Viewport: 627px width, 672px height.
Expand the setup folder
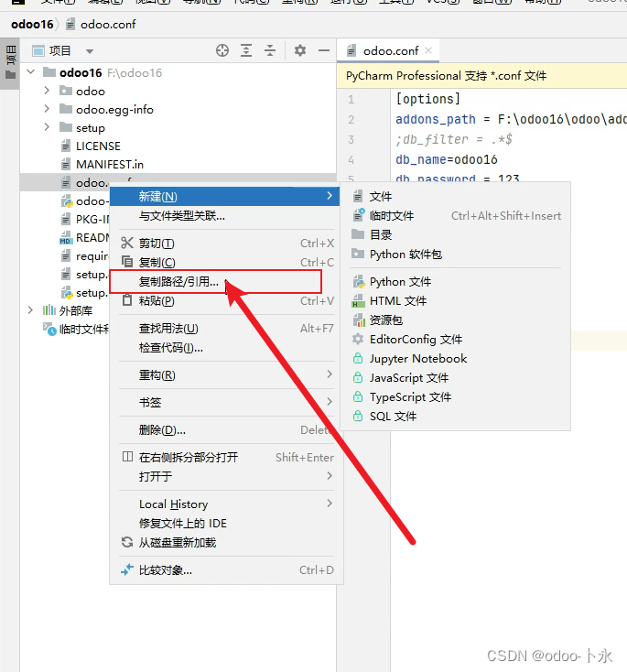click(47, 127)
